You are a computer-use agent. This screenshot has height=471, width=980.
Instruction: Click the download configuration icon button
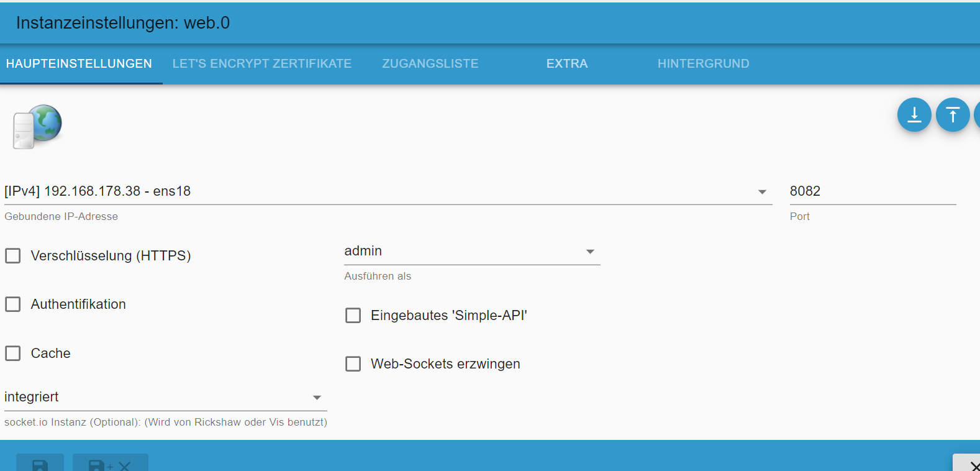[914, 115]
